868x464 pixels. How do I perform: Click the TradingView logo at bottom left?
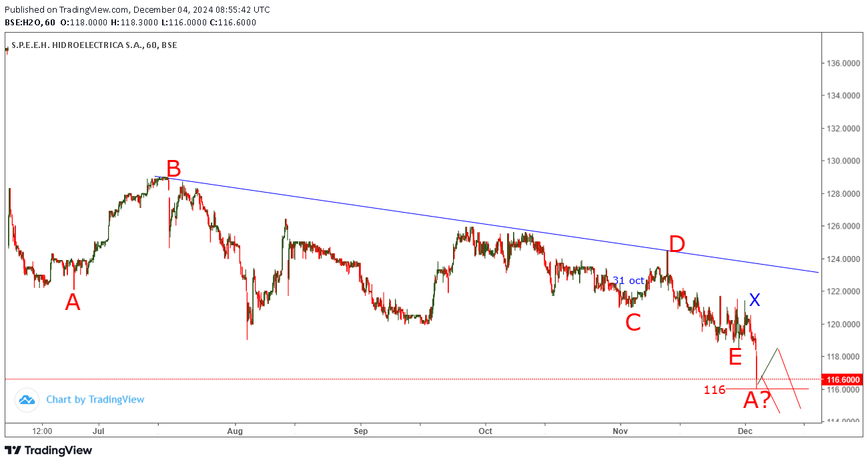pos(48,451)
